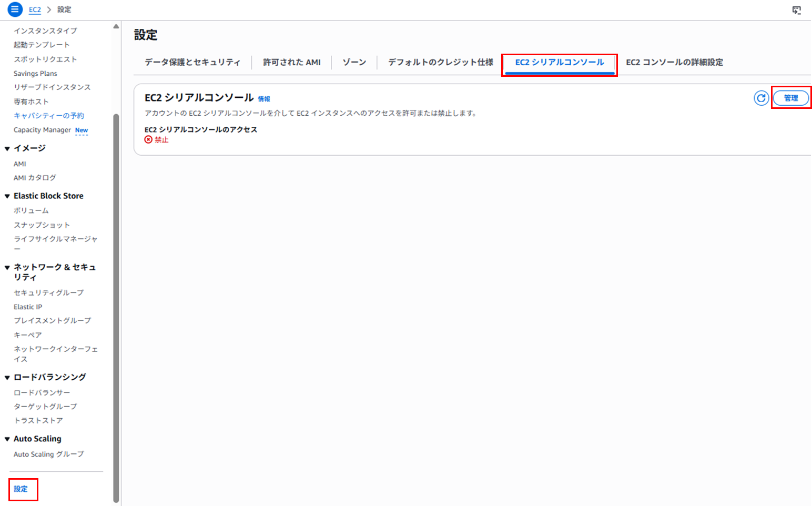Open キャパシティーの予約 in the sidebar
The height and width of the screenshot is (506, 812).
(x=49, y=115)
